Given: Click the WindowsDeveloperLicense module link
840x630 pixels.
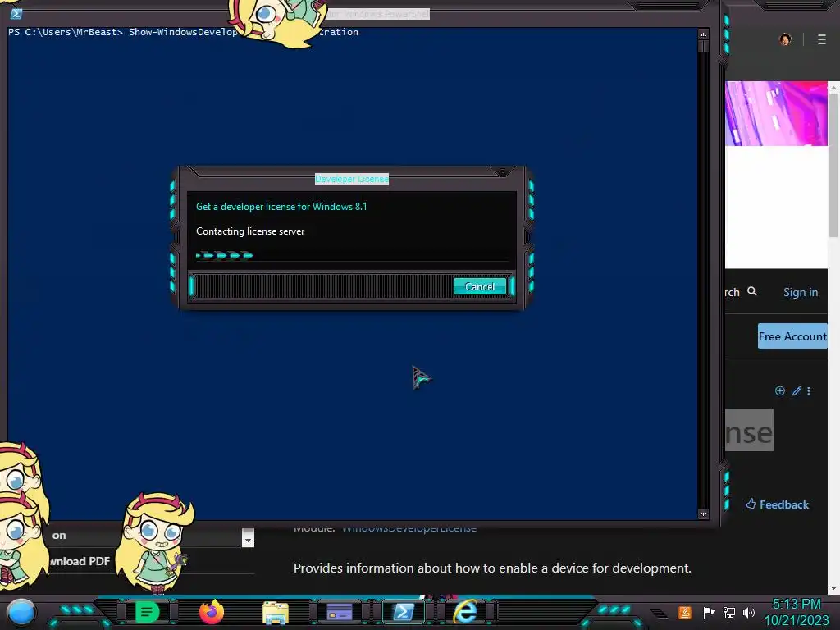Looking at the screenshot, I should 409,529.
